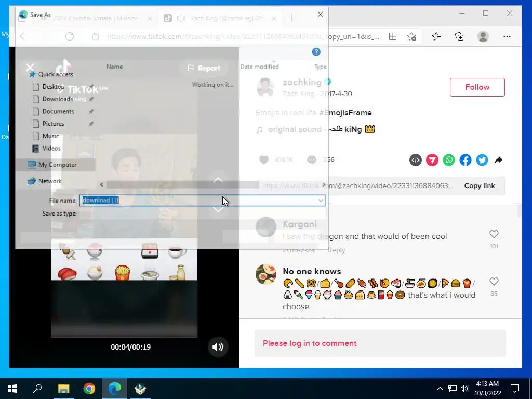Switch to Microsoft Edge in taskbar
Screen dimensions: 532x399
click(x=115, y=389)
